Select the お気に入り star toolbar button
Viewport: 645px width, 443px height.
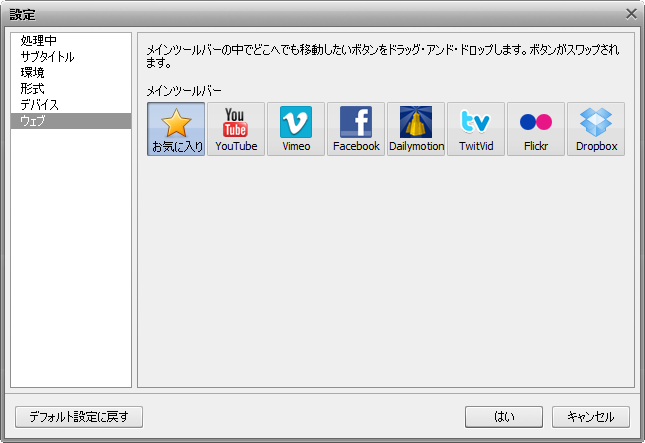[176, 129]
